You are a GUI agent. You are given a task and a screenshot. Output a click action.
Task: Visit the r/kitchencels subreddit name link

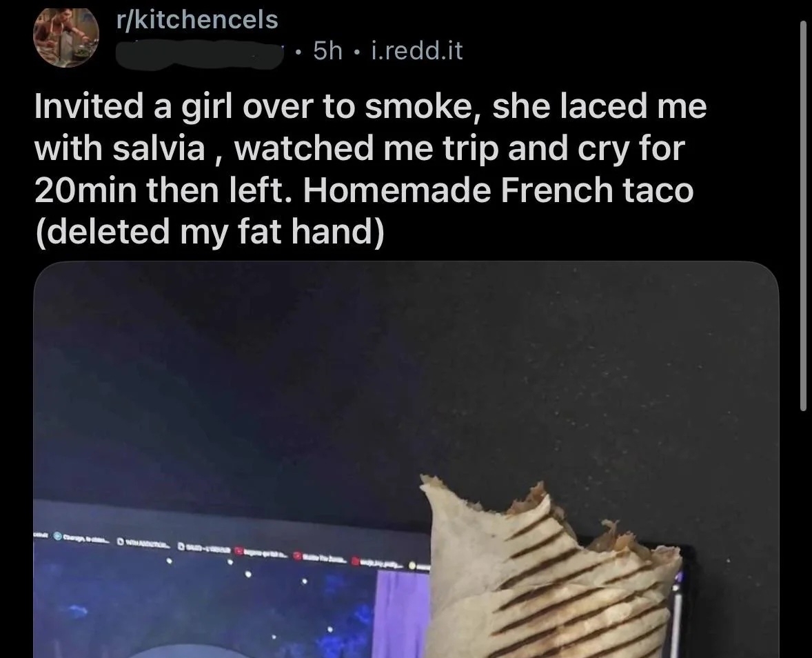(x=197, y=20)
